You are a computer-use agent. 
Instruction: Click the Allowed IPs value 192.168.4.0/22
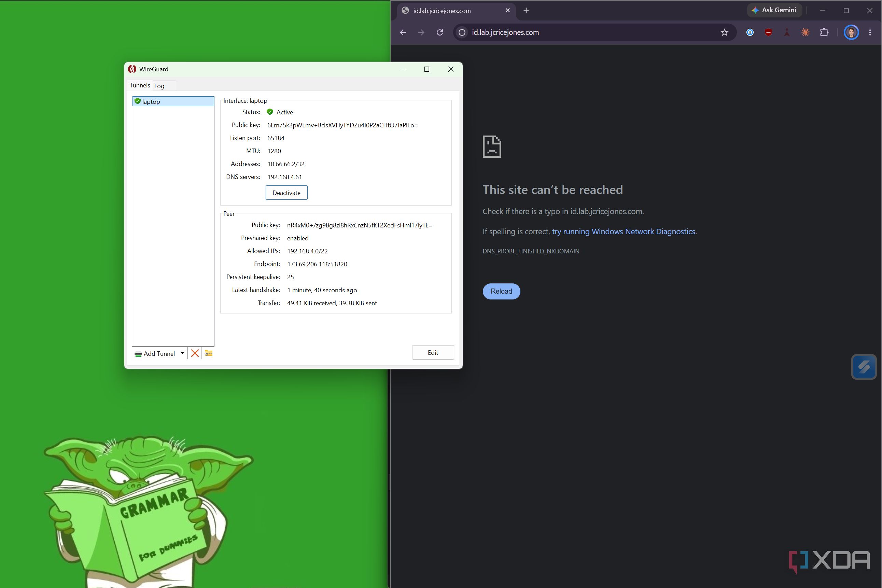pyautogui.click(x=307, y=251)
